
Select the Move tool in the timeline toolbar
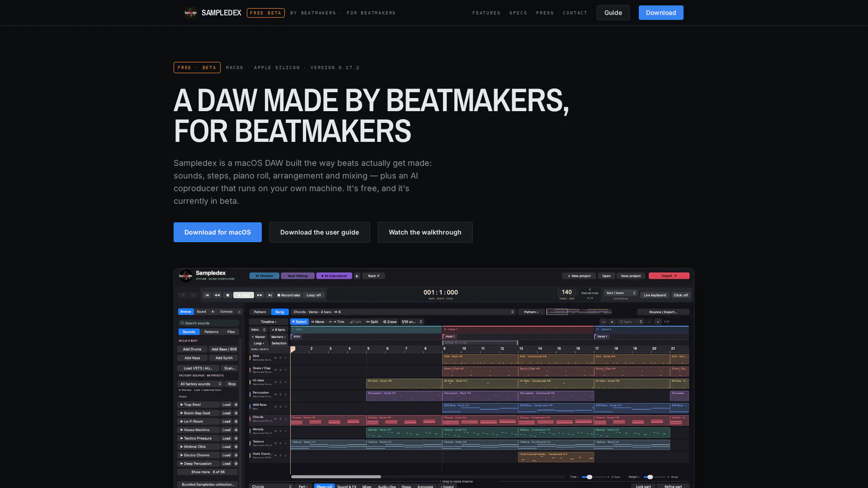pyautogui.click(x=318, y=322)
